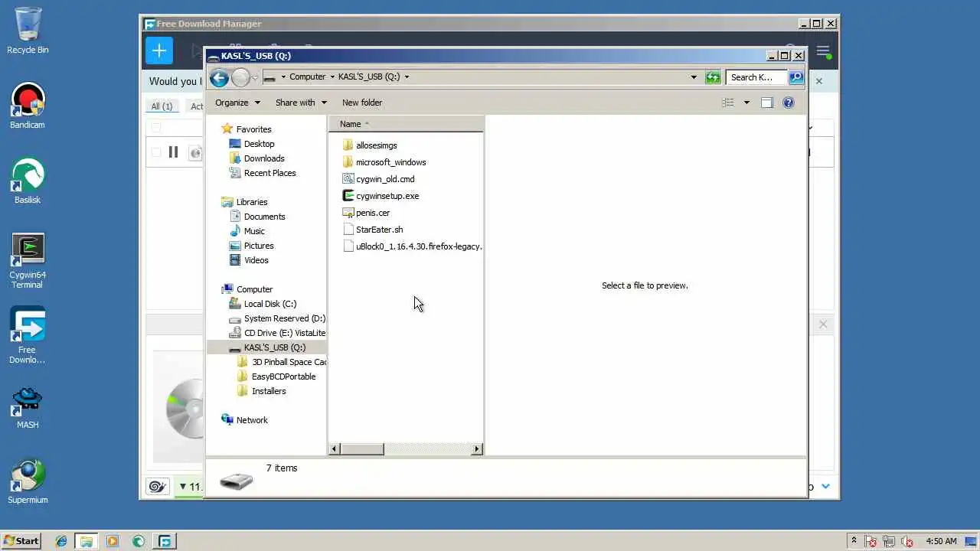Open Recycle Bin desktop icon

pyautogui.click(x=28, y=31)
